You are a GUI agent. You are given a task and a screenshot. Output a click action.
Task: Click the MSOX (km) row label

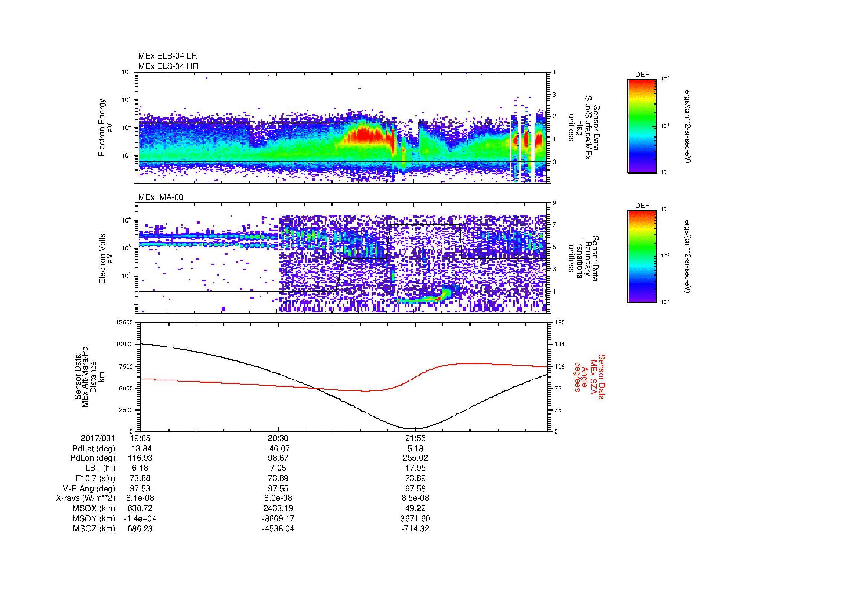pyautogui.click(x=94, y=508)
